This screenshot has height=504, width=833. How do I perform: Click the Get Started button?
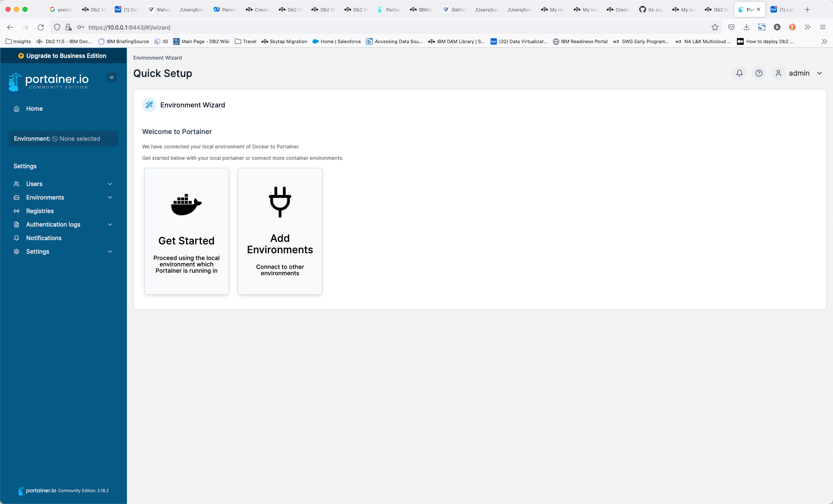click(186, 231)
